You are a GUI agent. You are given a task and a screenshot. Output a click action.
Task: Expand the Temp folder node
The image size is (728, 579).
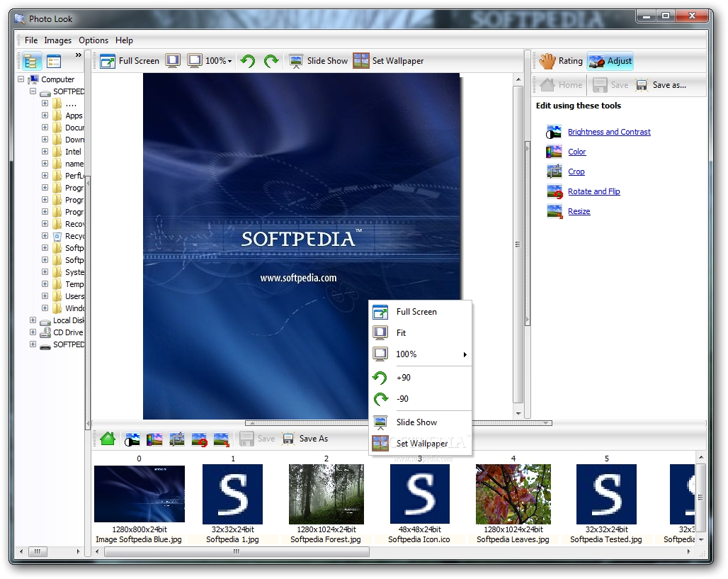click(45, 284)
